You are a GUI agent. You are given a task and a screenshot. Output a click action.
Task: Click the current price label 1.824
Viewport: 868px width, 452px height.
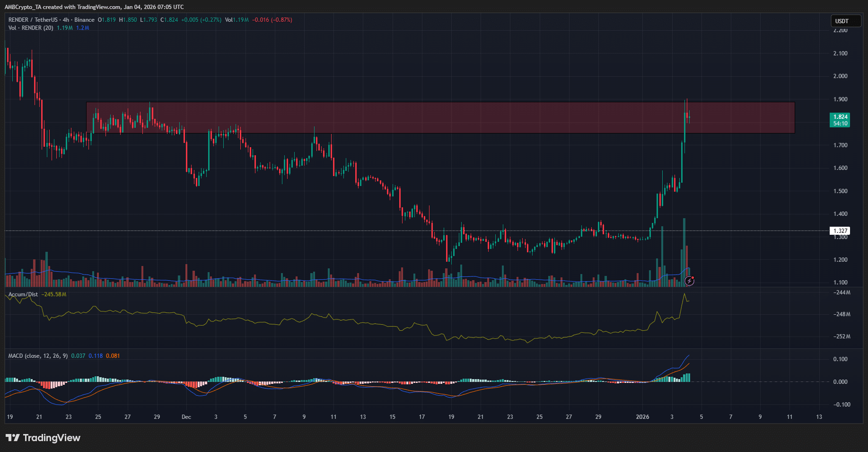tap(839, 116)
